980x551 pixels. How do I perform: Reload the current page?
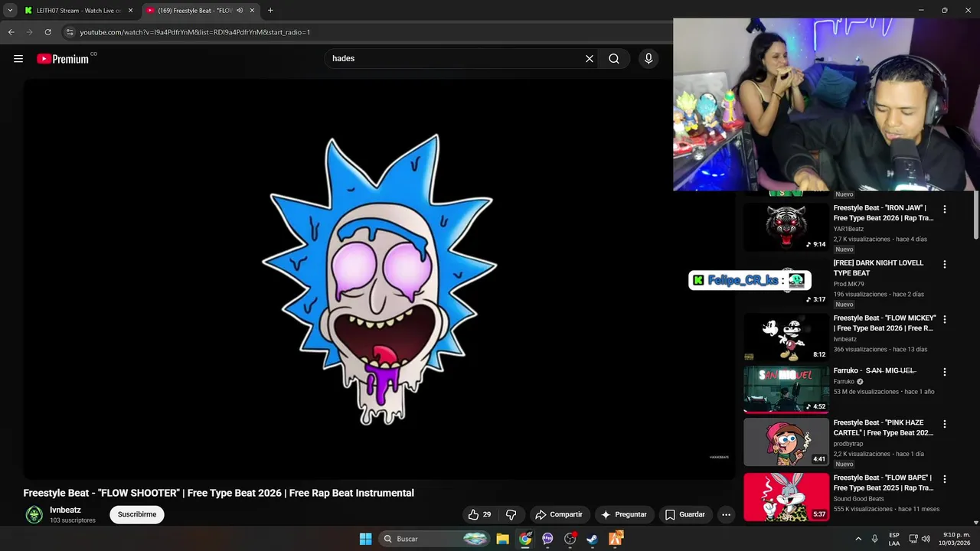click(x=47, y=32)
